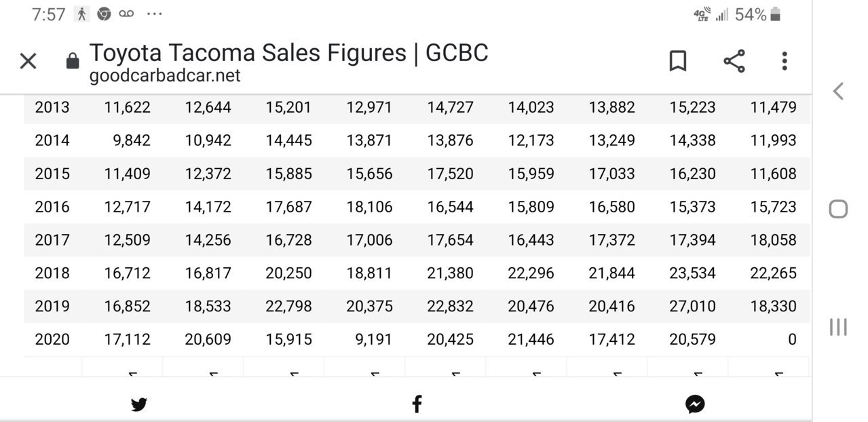The width and height of the screenshot is (868, 422).
Task: Select the 2016 row year cell
Action: click(x=52, y=207)
